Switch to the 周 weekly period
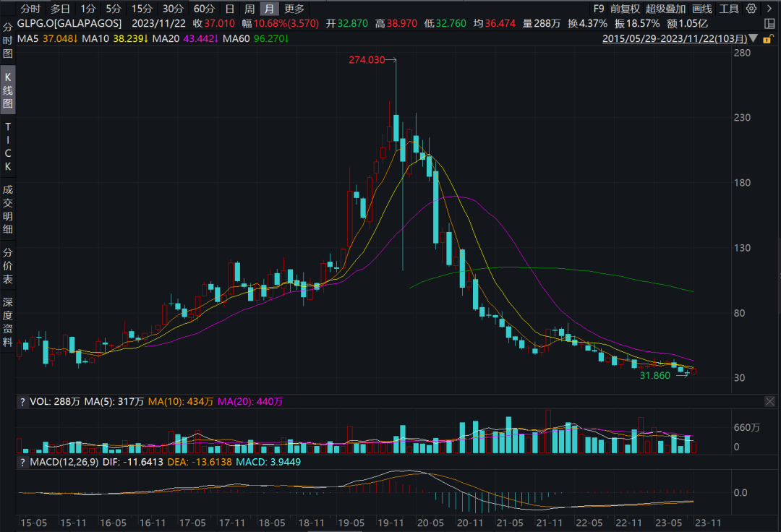781x532 pixels. tap(249, 9)
